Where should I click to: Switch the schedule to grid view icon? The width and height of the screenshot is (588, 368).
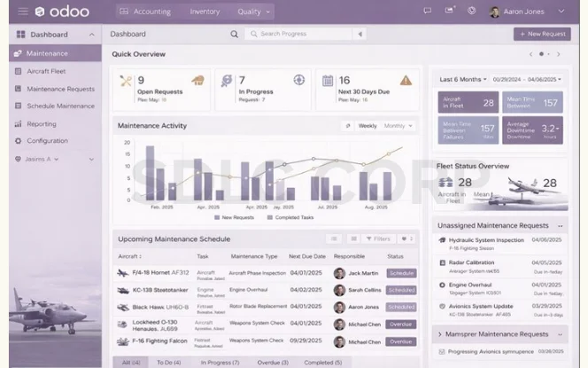pyautogui.click(x=353, y=239)
